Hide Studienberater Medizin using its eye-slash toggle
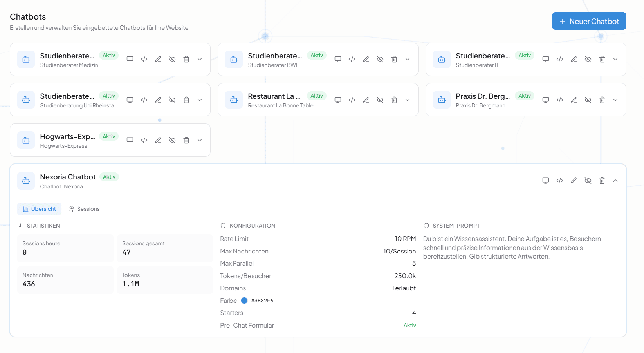 click(x=172, y=59)
